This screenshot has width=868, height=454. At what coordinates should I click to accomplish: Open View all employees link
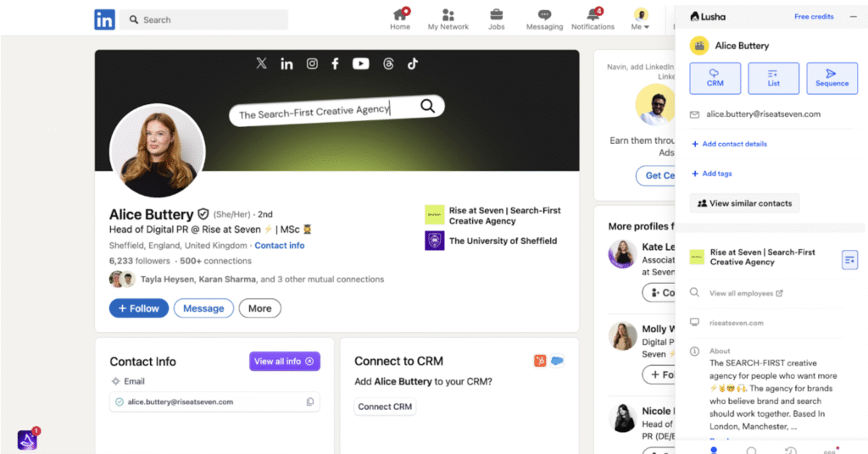746,293
